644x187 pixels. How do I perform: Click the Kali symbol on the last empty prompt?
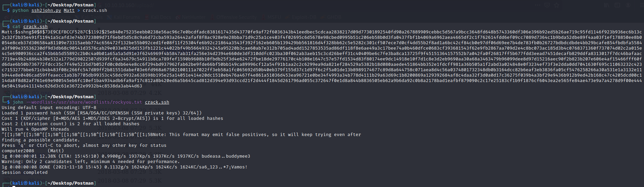(25, 183)
